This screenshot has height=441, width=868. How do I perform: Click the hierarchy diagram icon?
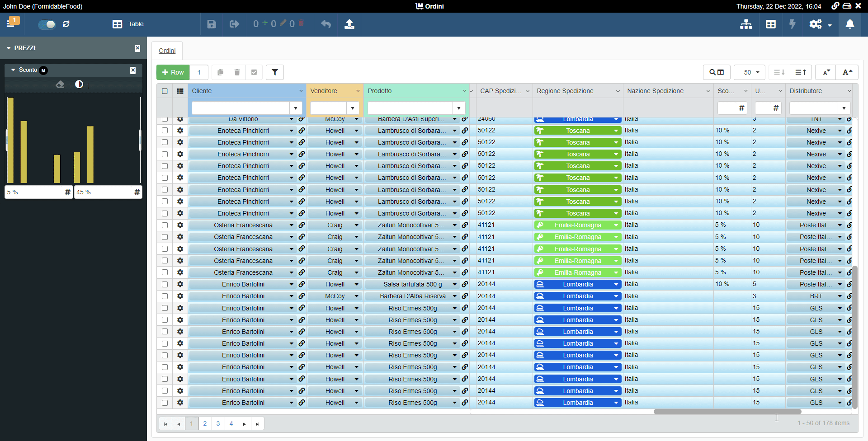click(746, 24)
